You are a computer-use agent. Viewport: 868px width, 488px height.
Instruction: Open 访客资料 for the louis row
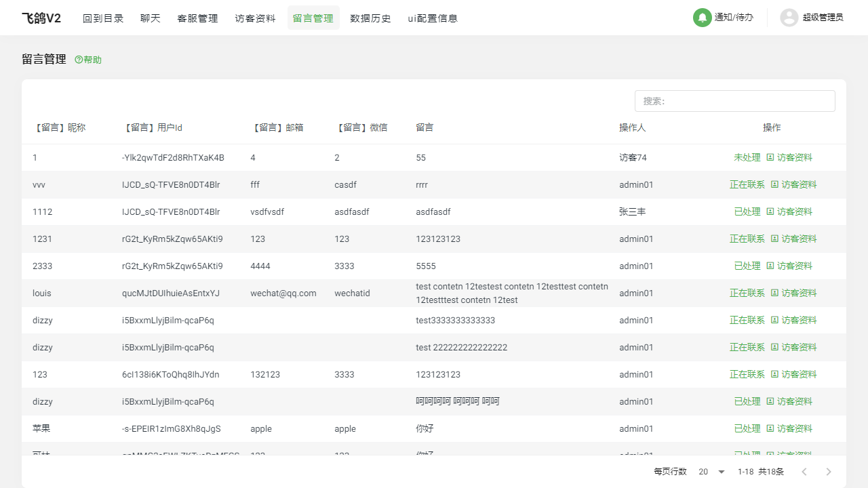(x=793, y=293)
